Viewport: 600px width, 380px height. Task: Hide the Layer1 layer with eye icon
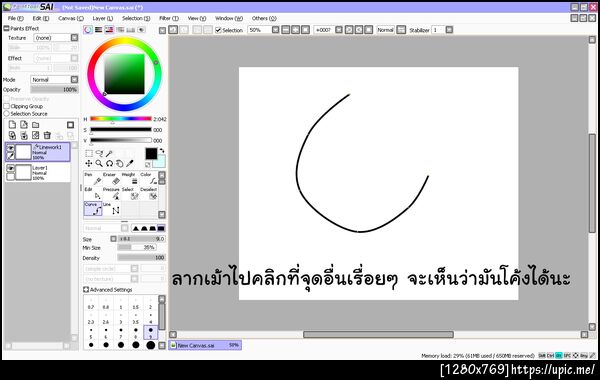coord(10,168)
